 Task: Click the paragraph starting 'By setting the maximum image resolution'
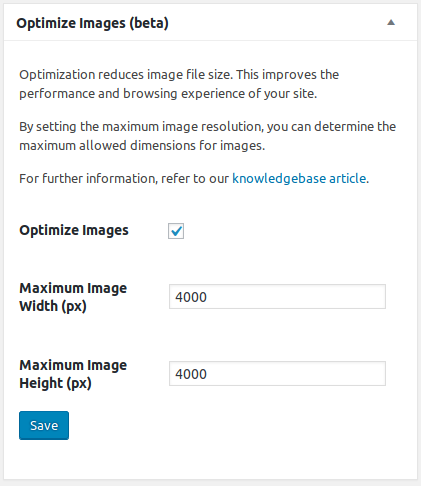coord(207,136)
